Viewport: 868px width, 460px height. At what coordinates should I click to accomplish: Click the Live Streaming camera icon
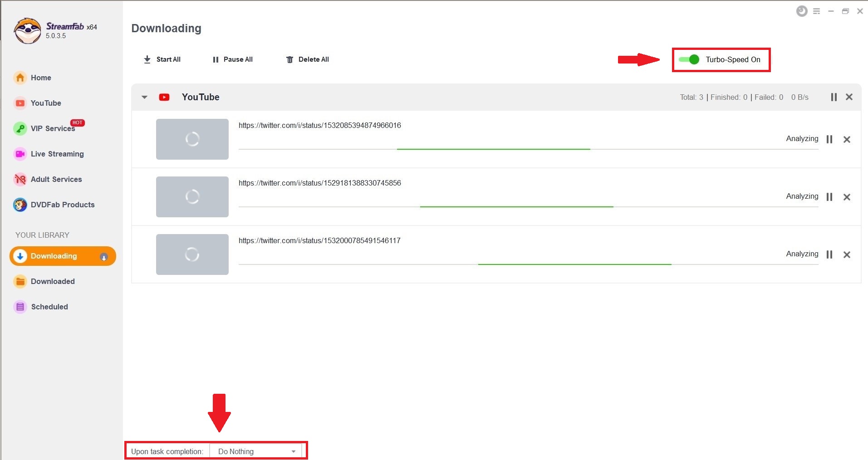(20, 154)
